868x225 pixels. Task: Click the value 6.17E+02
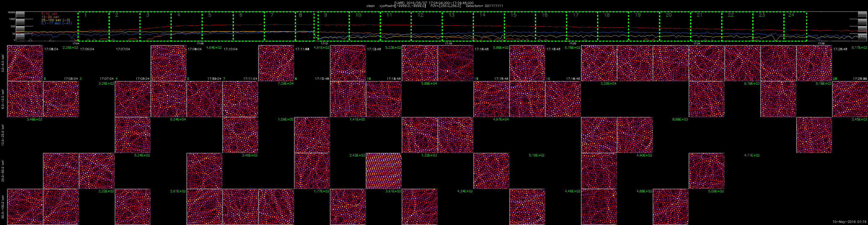(x=859, y=48)
